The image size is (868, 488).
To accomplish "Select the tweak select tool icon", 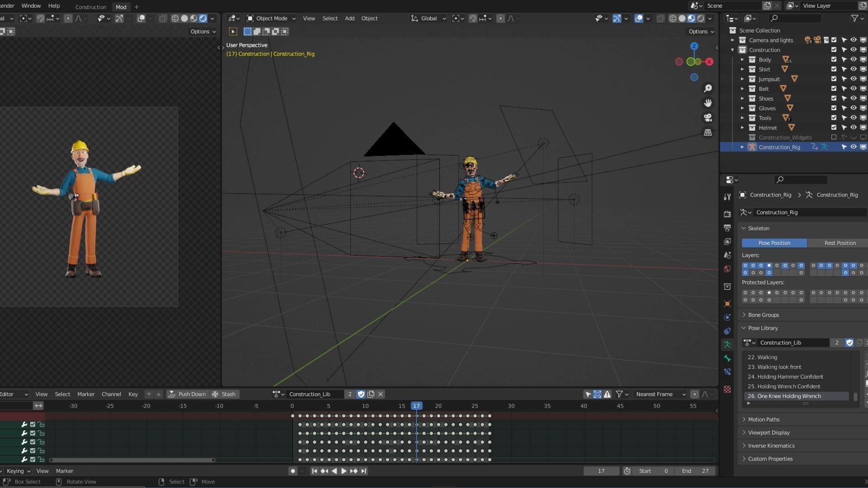I will pos(233,32).
